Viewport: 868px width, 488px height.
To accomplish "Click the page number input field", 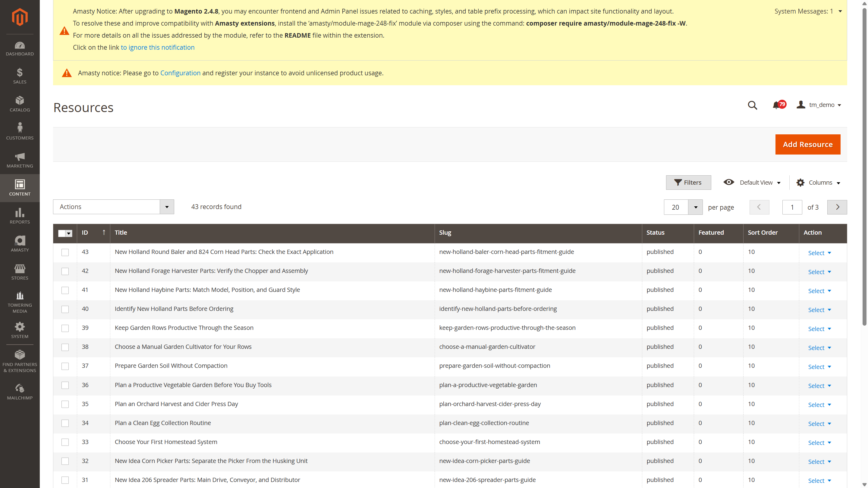I will pyautogui.click(x=792, y=207).
